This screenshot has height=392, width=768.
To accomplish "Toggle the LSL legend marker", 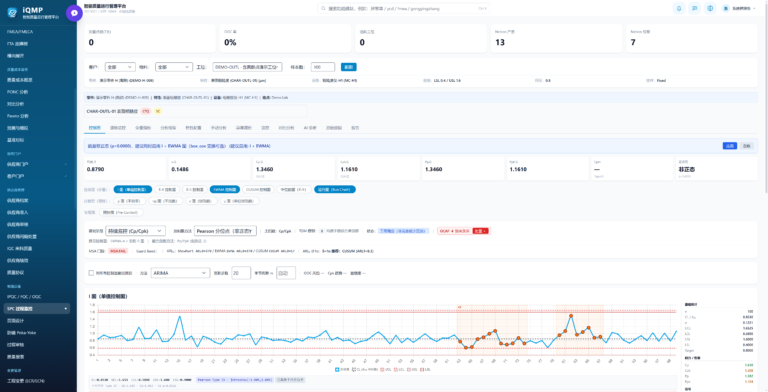I will pos(421,369).
